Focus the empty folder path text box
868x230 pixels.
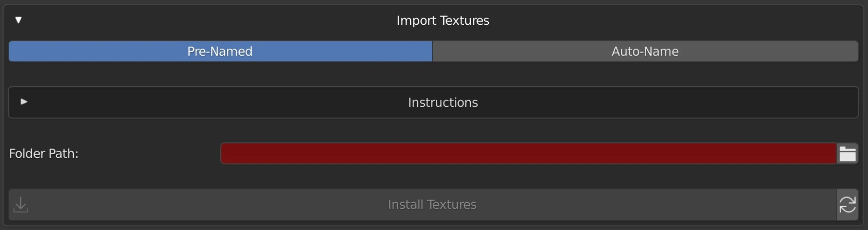coord(528,154)
